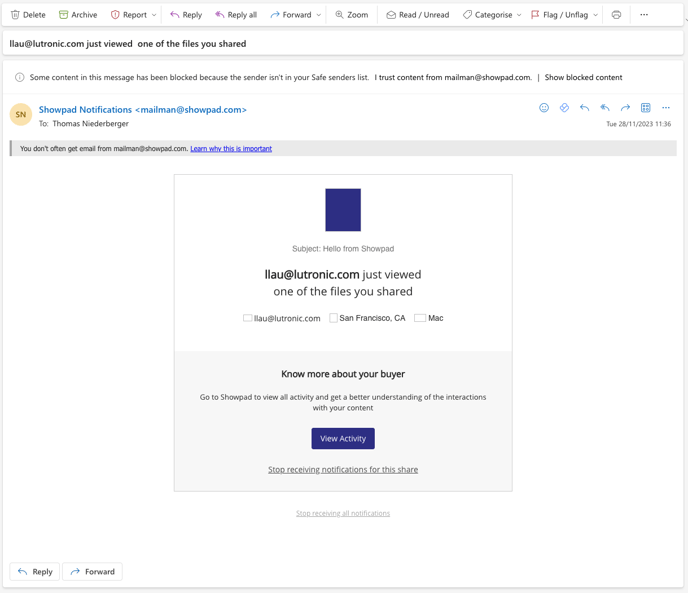Expand the Report dropdown arrow
This screenshot has width=688, height=593.
(x=154, y=15)
